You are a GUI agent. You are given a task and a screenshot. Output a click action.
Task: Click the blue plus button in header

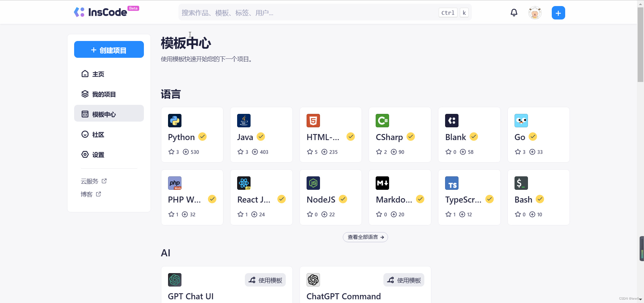pos(558,13)
